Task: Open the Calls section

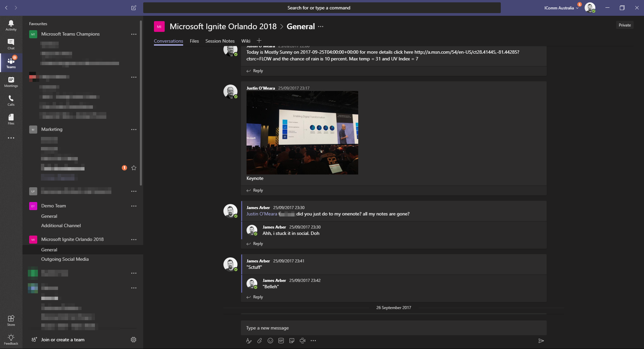Action: click(x=11, y=100)
